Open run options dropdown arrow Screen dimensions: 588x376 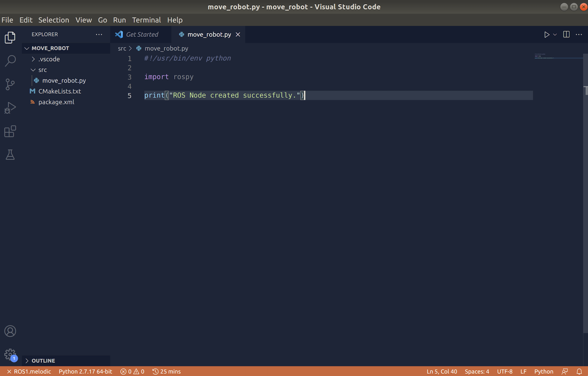click(555, 35)
